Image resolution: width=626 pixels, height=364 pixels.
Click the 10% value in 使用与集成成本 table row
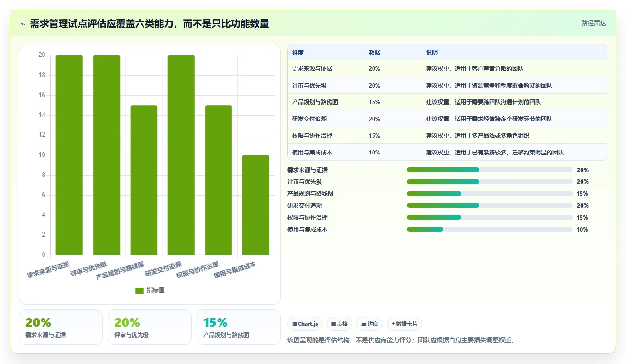pos(374,153)
